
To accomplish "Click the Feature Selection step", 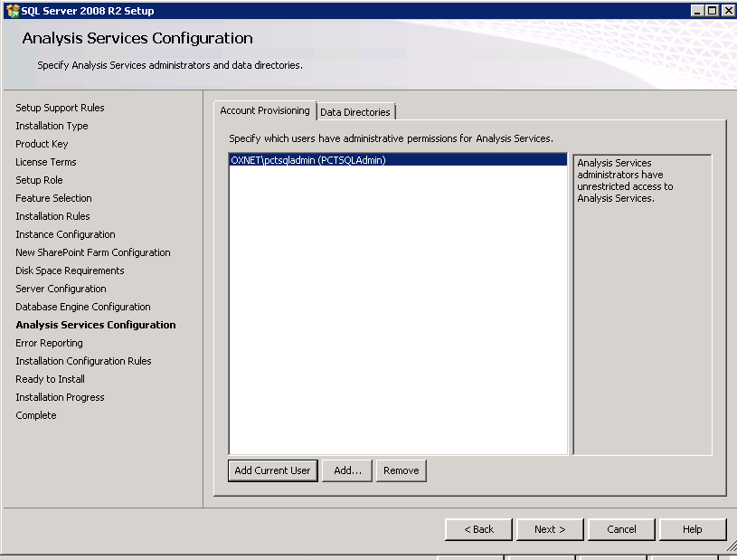I will (x=53, y=198).
